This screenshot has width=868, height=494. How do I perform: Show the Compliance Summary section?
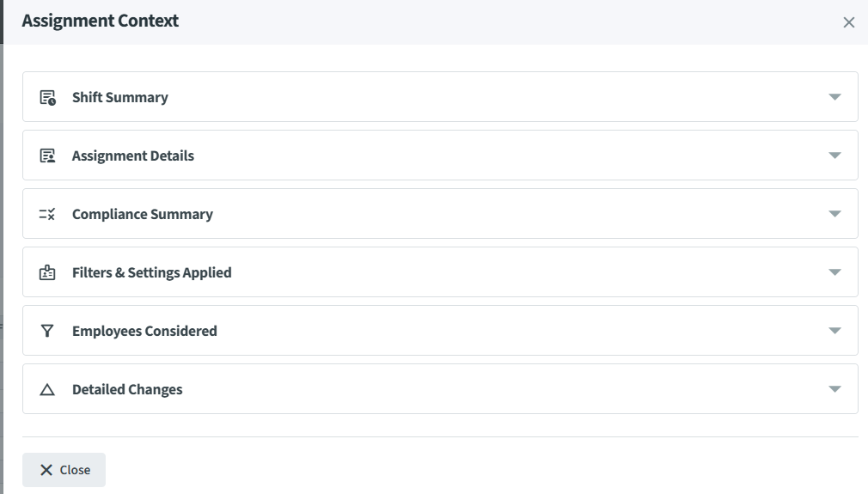click(142, 214)
